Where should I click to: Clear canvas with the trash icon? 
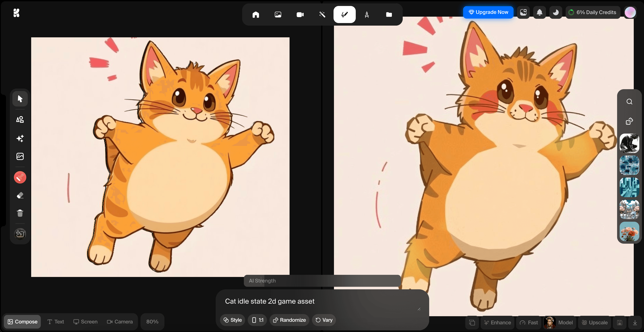(x=20, y=213)
